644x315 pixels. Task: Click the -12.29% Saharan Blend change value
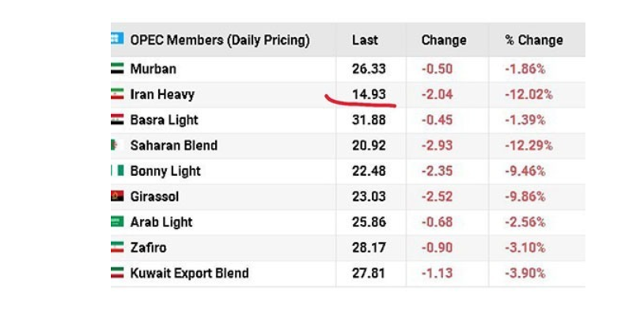tap(528, 146)
